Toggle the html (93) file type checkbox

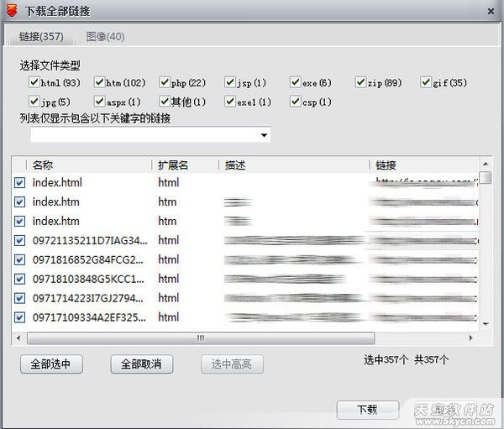click(x=34, y=82)
